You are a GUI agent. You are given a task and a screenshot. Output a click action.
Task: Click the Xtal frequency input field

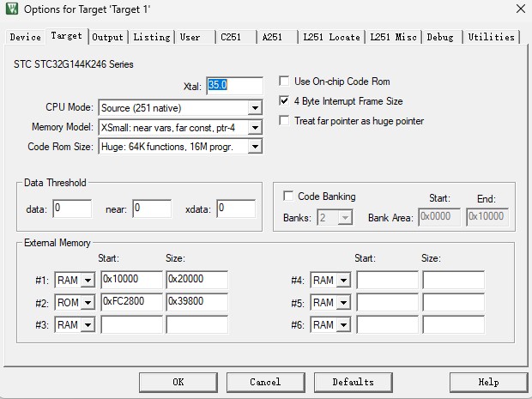click(234, 86)
